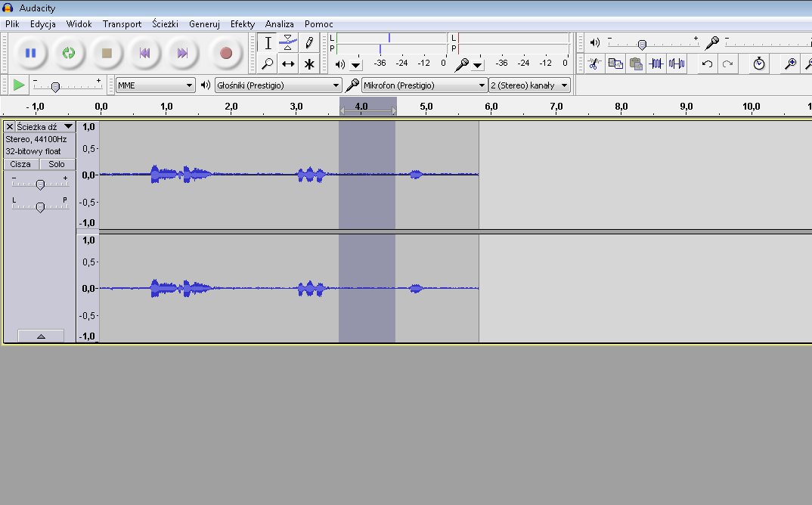This screenshot has width=812, height=505.
Task: Open the Widok menu
Action: (x=79, y=24)
